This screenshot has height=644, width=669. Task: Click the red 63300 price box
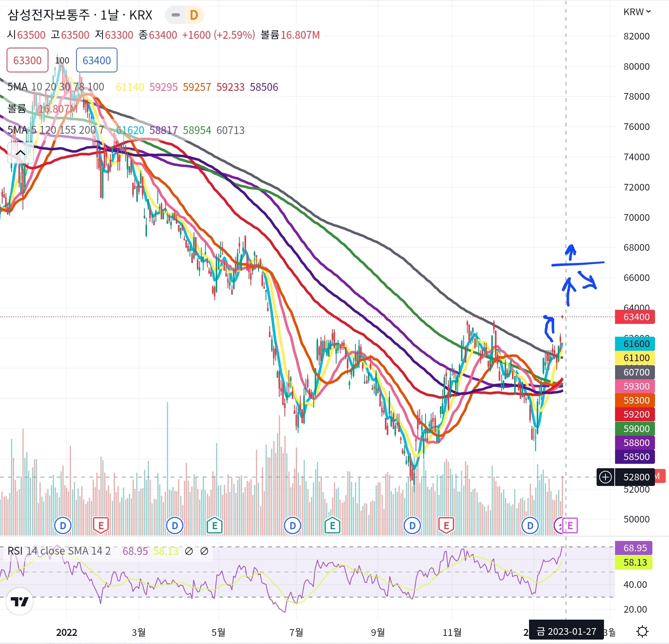(x=27, y=60)
